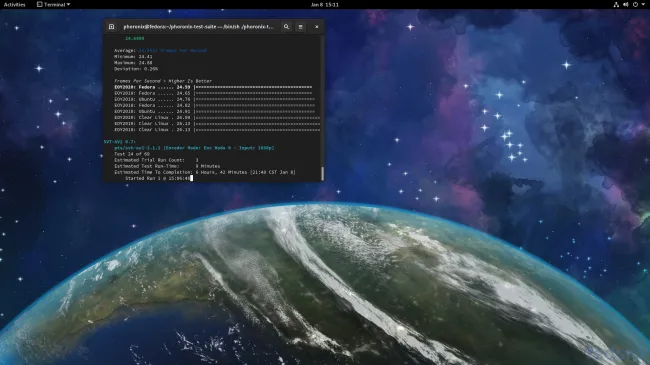This screenshot has width=650, height=365.
Task: Click the Average frames per second line
Action: click(160, 50)
